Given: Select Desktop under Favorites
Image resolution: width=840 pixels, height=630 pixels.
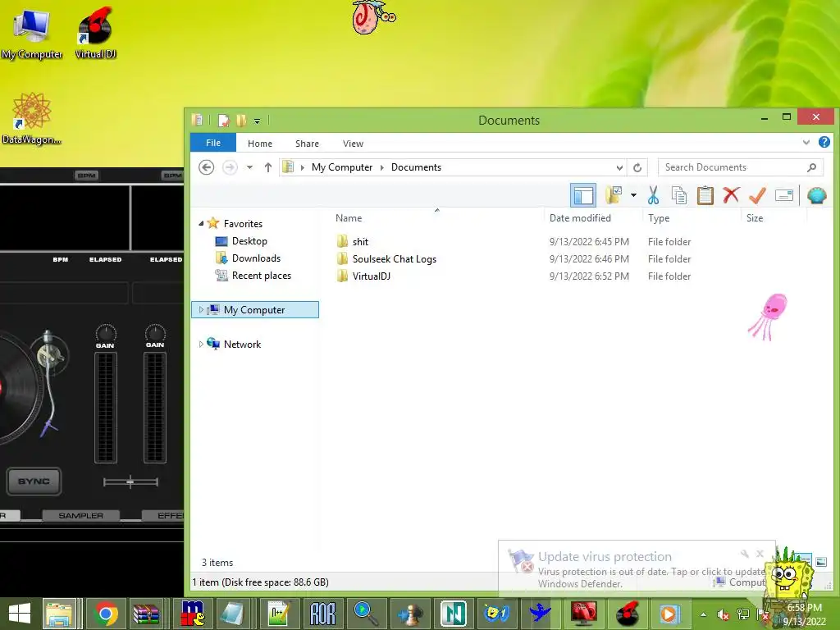Looking at the screenshot, I should click(249, 241).
